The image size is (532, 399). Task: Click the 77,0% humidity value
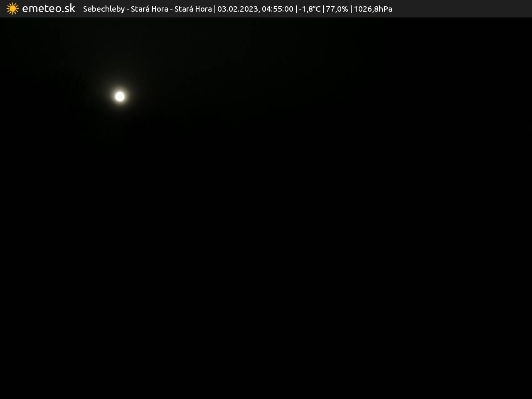click(337, 9)
